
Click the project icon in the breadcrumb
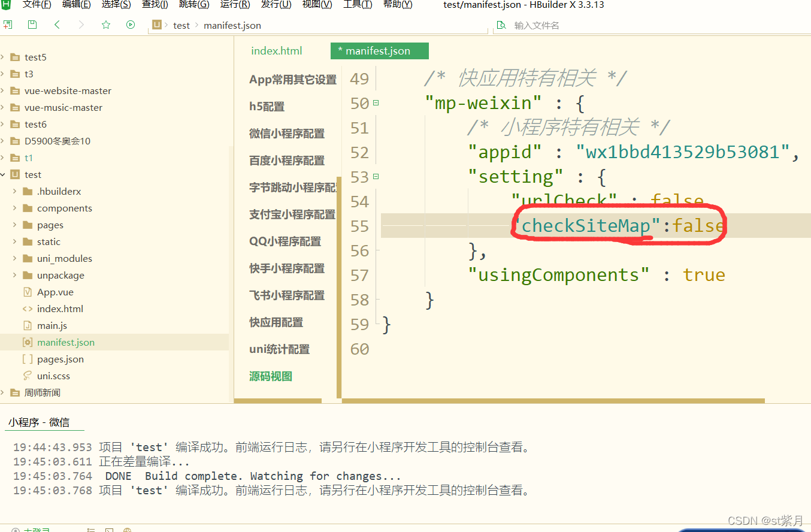[157, 25]
